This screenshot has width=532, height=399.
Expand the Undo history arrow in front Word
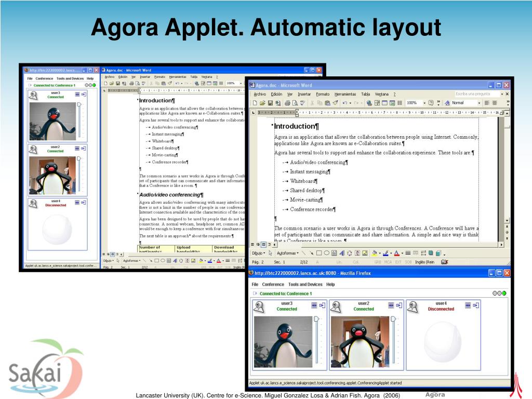click(x=351, y=103)
